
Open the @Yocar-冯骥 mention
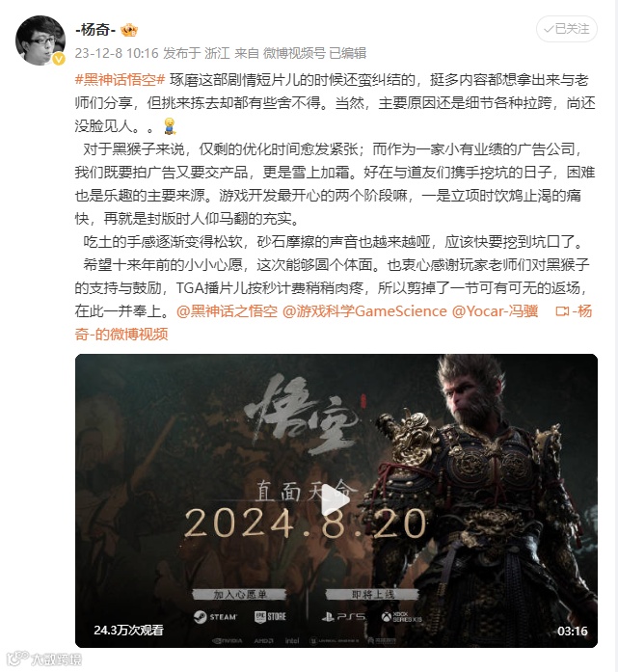[495, 311]
